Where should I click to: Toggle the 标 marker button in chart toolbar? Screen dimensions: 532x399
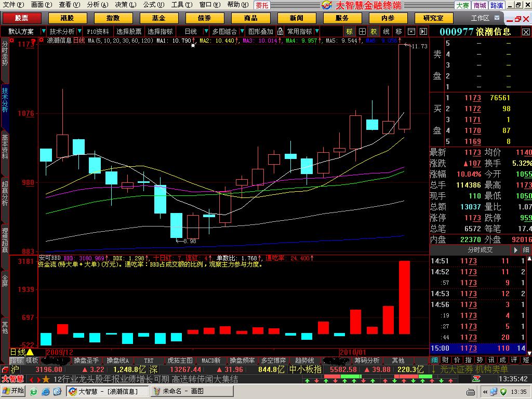tap(350, 32)
